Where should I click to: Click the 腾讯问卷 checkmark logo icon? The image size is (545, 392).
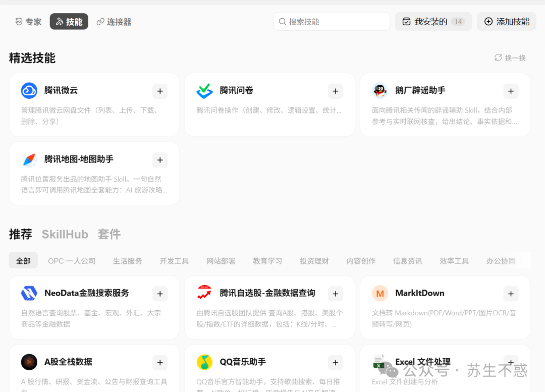[x=204, y=91]
